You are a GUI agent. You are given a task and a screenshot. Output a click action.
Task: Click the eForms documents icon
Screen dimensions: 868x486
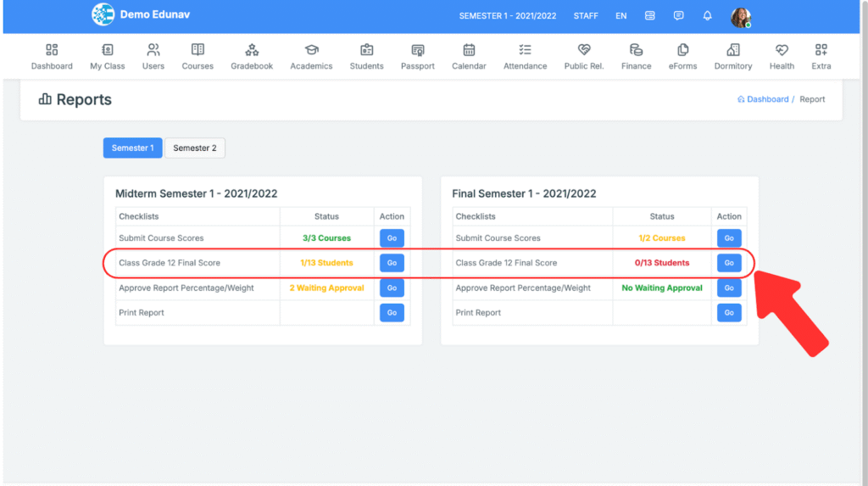click(x=682, y=50)
